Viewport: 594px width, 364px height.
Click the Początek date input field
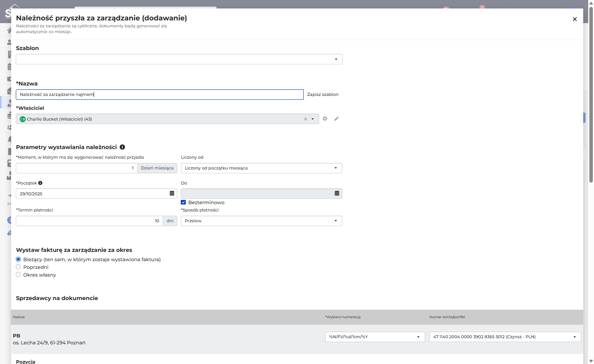pos(96,194)
